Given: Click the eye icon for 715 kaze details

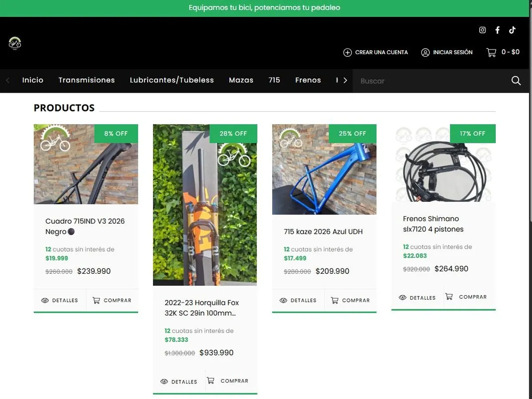Looking at the screenshot, I should (x=283, y=300).
